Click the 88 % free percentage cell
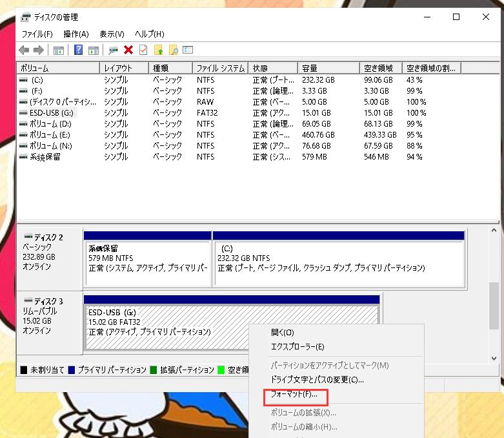Viewport: 504px width, 438px height. tap(414, 146)
